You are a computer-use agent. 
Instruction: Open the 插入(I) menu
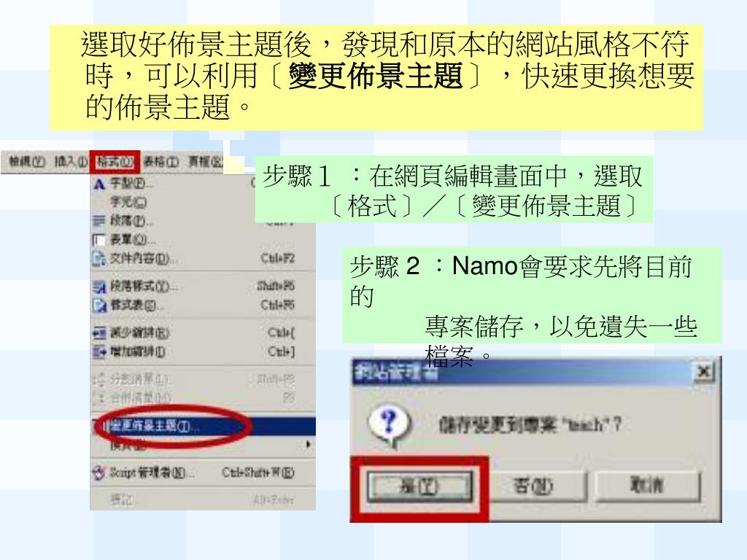(x=71, y=162)
